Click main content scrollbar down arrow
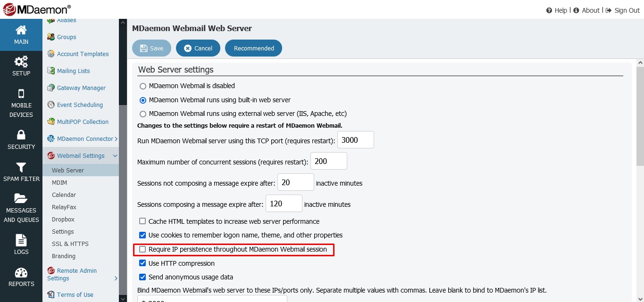 (640, 298)
